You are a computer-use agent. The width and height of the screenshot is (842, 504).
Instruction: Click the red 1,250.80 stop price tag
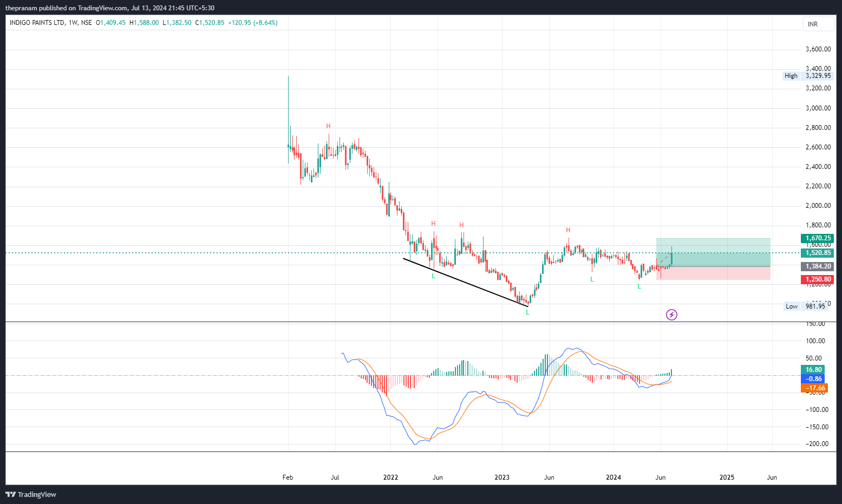coord(817,279)
